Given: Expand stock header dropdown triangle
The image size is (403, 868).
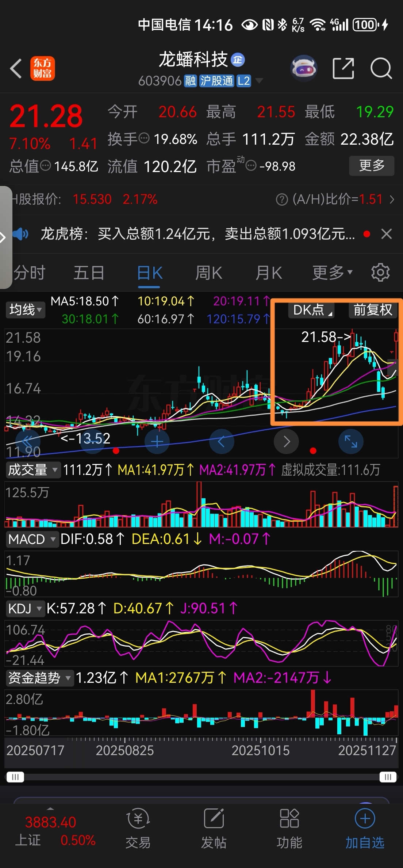Looking at the screenshot, I should [x=259, y=81].
